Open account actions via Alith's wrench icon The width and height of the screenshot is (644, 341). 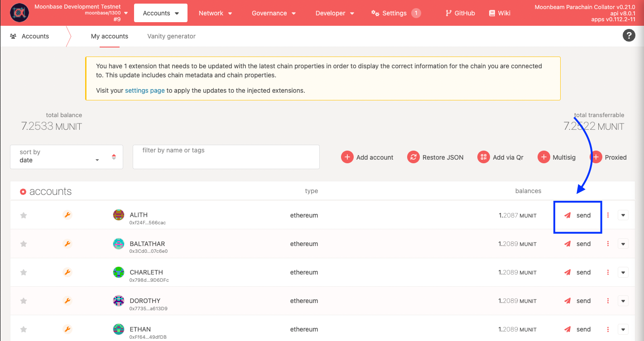click(x=67, y=215)
